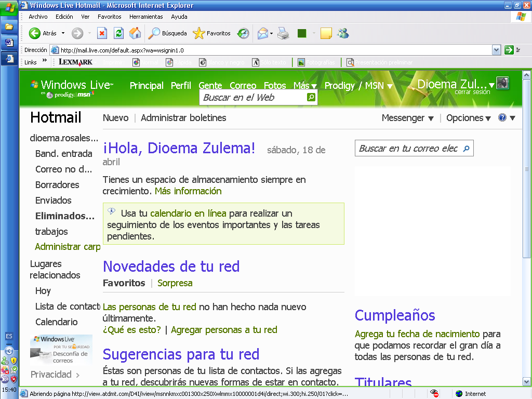Open the Herramientas menu
Image resolution: width=532 pixels, height=399 pixels.
tap(146, 17)
